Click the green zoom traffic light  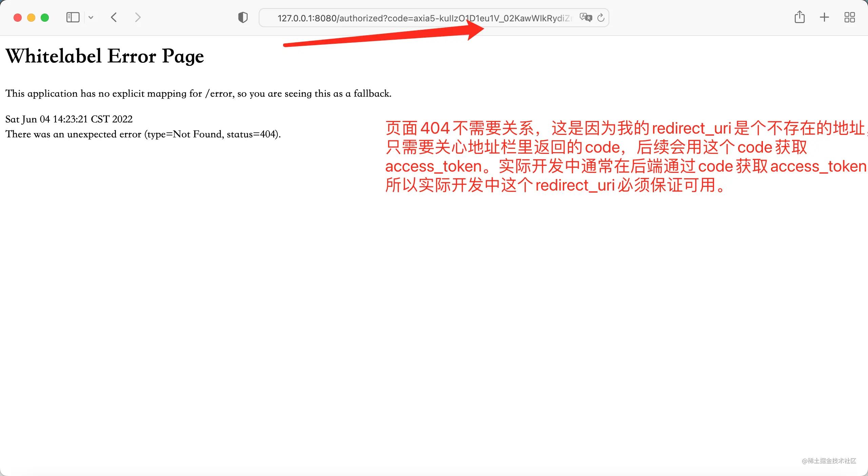tap(45, 17)
